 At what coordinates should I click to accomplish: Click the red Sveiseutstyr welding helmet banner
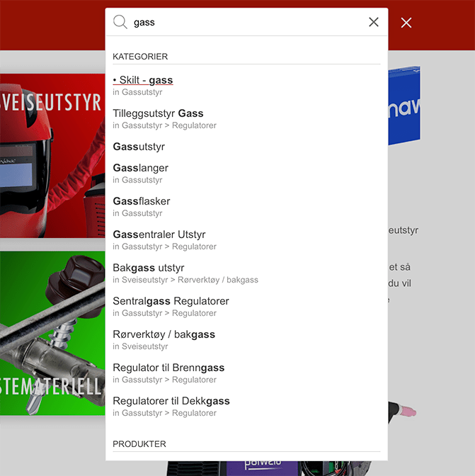pyautogui.click(x=52, y=156)
